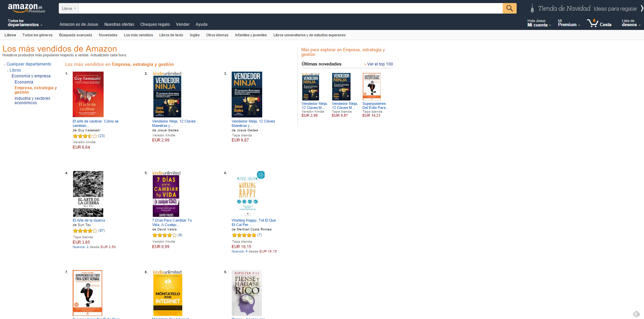Image resolution: width=644 pixels, height=319 pixels.
Task: Open Kindle Vendedor Ninja thumbnail in Últimas novedades
Action: pos(310,87)
